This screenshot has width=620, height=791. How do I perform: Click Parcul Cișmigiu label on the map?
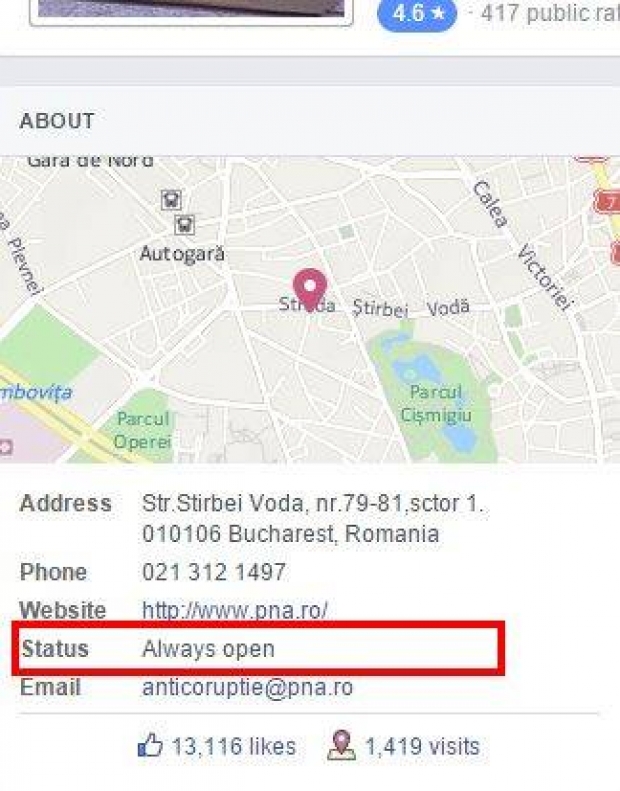[435, 403]
